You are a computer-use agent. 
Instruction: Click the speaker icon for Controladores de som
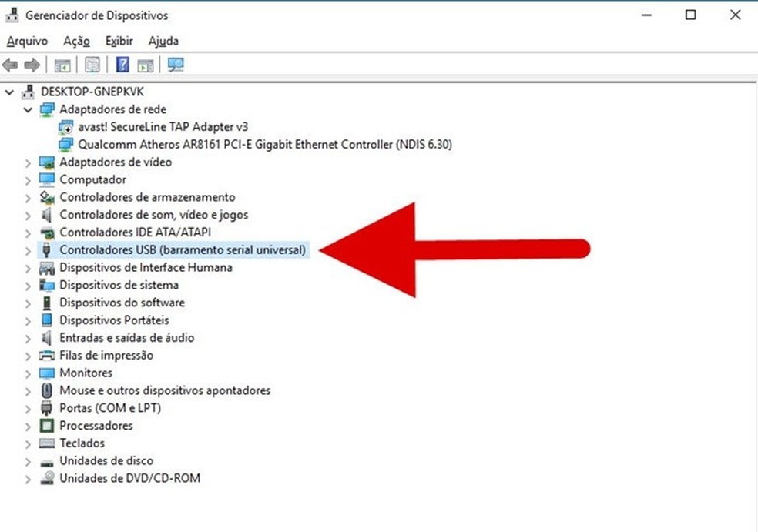pyautogui.click(x=46, y=215)
